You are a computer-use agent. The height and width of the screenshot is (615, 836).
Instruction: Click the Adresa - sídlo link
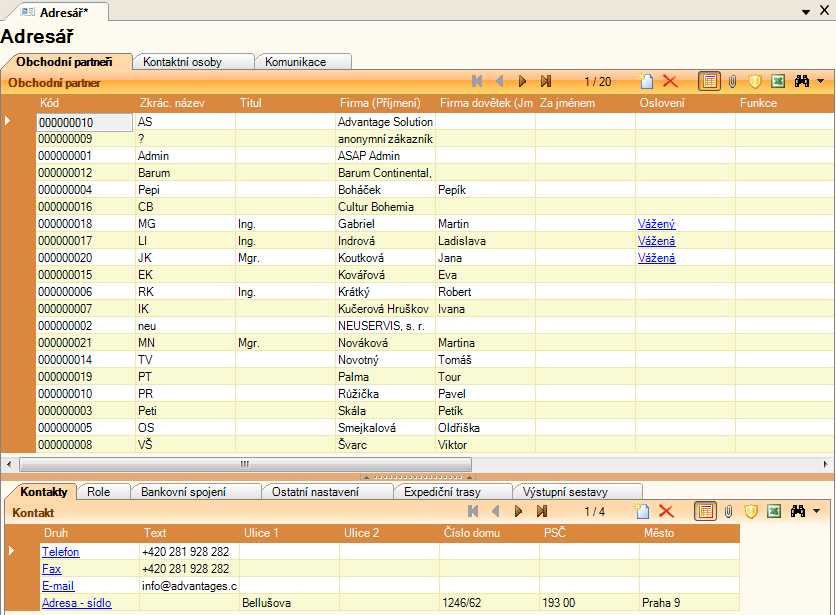pyautogui.click(x=76, y=603)
